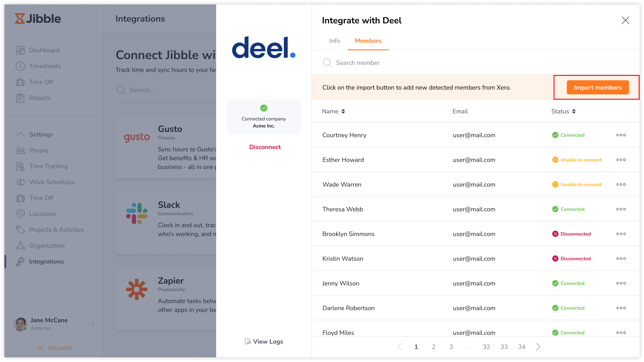
Task: Click the Locations sidebar icon
Action: [x=21, y=214]
